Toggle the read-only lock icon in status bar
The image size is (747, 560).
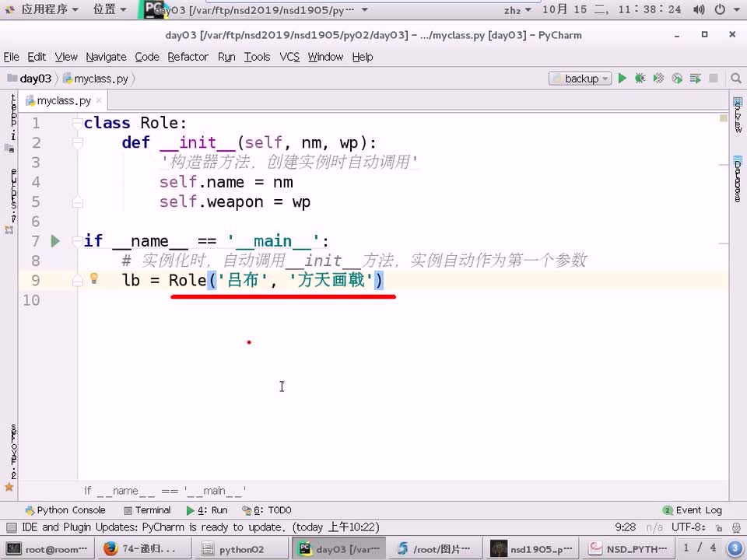tap(719, 527)
